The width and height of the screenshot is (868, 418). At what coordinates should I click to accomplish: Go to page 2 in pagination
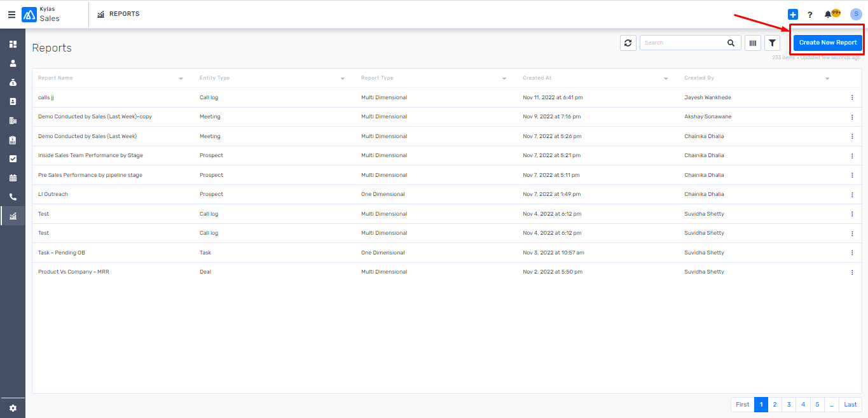(775, 405)
